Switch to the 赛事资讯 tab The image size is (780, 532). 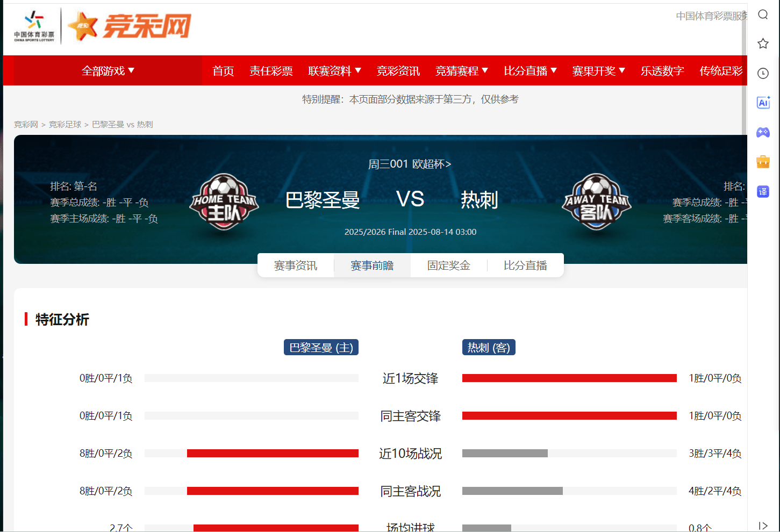pos(296,265)
